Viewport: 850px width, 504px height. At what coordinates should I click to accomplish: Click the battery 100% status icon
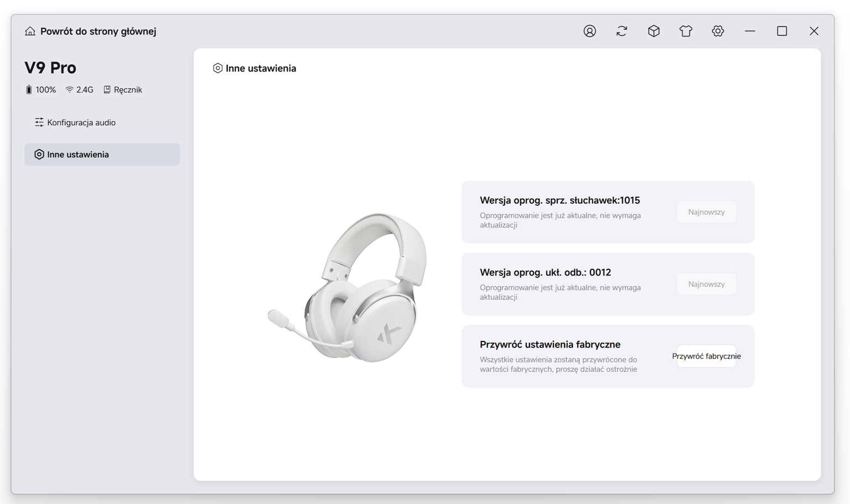tap(29, 90)
